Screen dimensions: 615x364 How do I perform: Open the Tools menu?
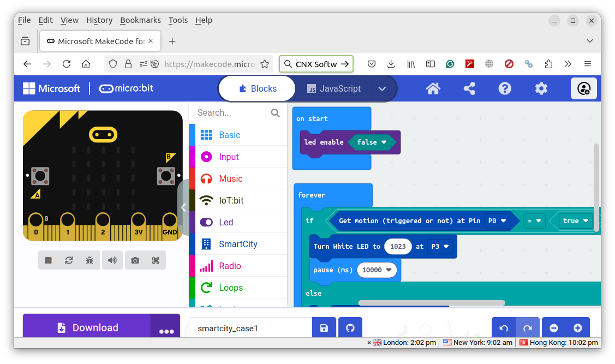pos(178,20)
